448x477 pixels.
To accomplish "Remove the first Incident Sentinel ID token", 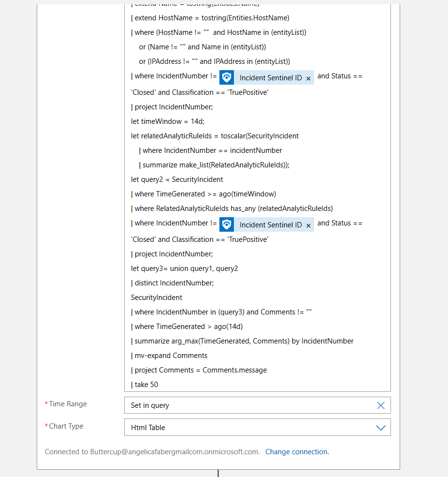I will (x=308, y=78).
